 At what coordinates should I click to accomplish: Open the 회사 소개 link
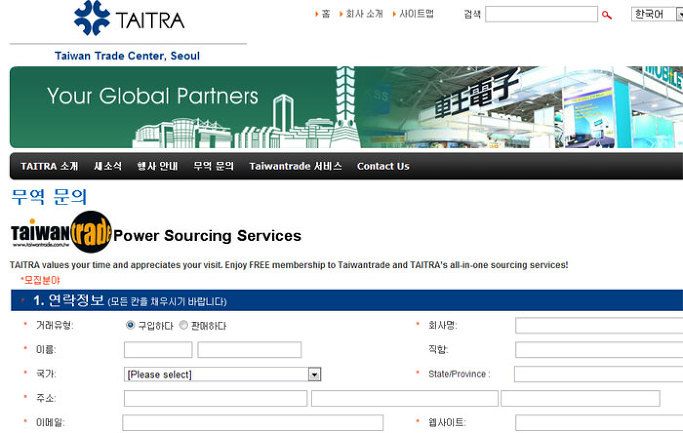point(364,14)
